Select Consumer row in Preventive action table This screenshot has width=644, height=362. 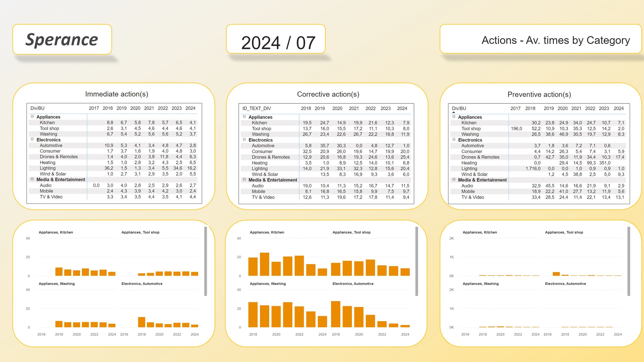(538, 152)
